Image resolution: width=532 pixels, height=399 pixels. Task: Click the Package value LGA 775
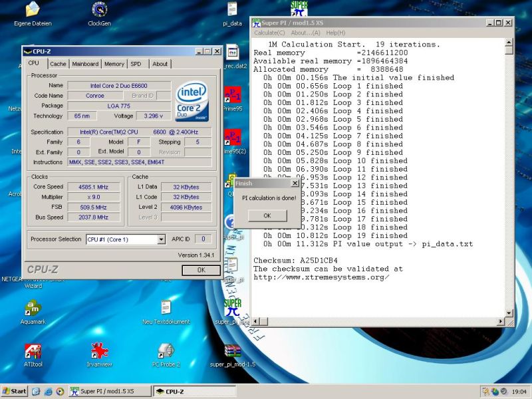(x=119, y=106)
